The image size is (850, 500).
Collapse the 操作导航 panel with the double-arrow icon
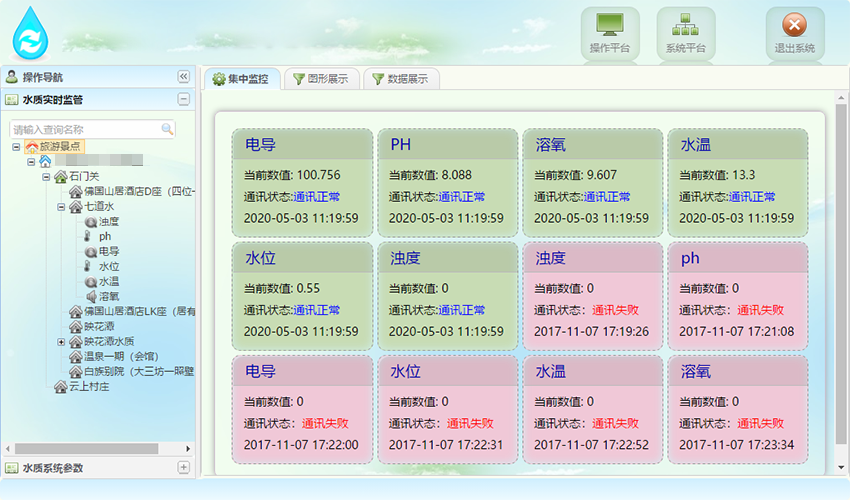tap(183, 77)
